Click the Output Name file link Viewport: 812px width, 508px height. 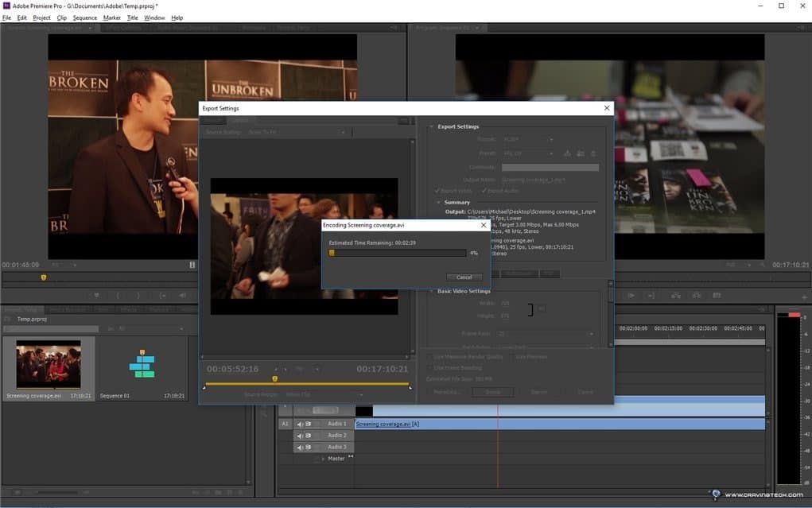(534, 180)
